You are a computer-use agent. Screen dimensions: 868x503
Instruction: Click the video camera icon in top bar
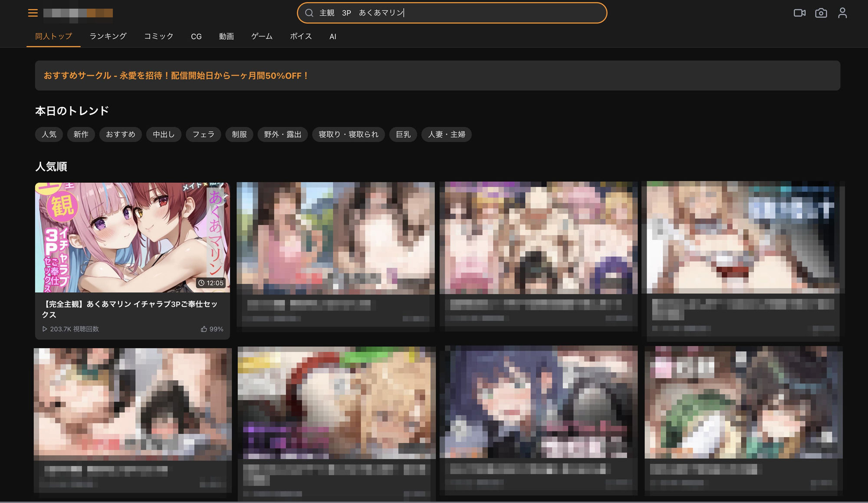coord(800,13)
